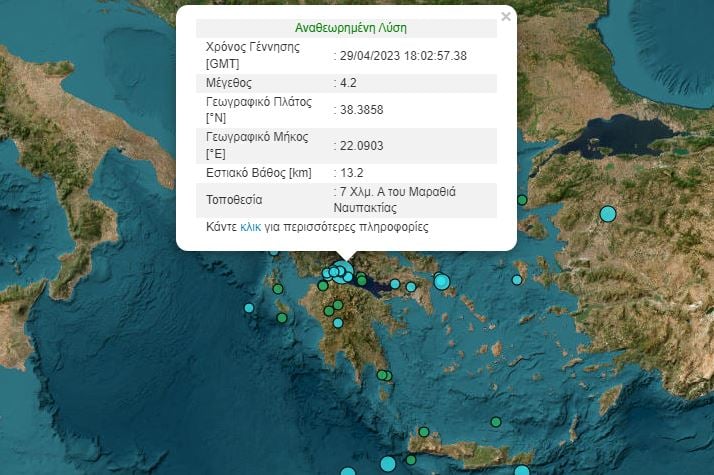Close the earthquake info popup
714x475 pixels.
coord(505,17)
